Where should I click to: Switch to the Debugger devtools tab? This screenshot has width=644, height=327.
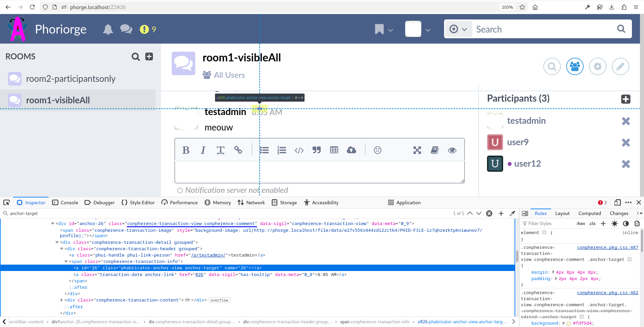coord(100,203)
